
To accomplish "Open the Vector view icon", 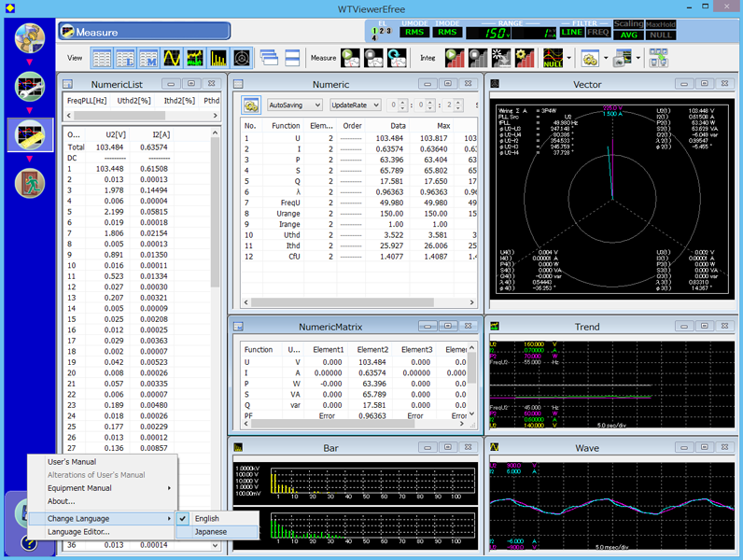I will pos(242,58).
